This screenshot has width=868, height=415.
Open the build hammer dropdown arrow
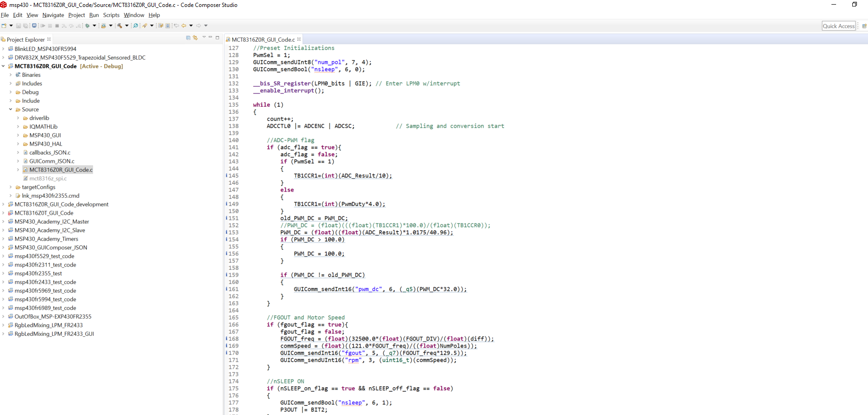[127, 26]
